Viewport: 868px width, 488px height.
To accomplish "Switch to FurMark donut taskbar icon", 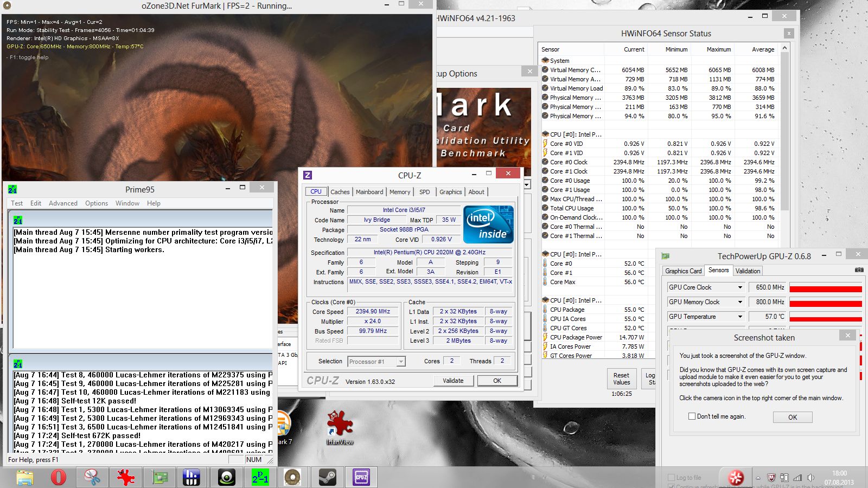I will click(293, 477).
